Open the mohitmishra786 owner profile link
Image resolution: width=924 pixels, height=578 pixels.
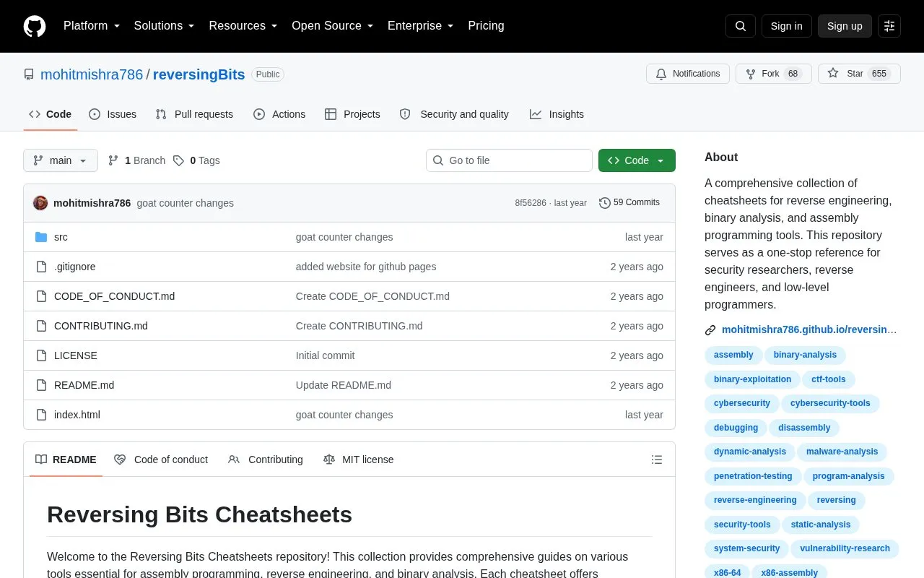[92, 74]
